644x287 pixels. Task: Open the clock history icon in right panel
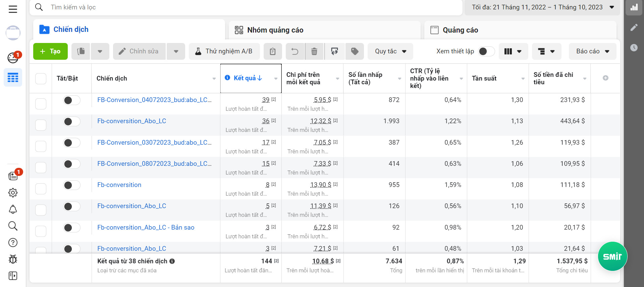point(634,48)
